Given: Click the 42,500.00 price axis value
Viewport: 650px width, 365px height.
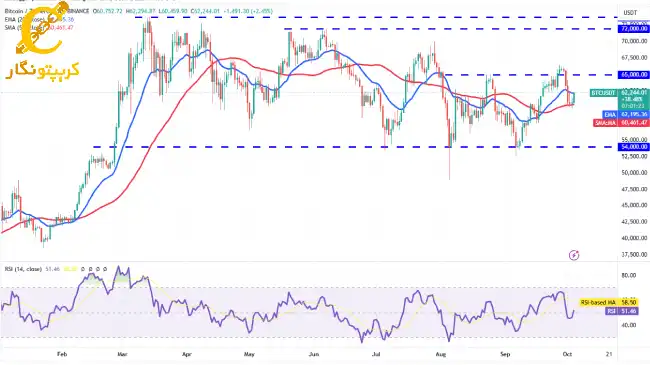Looking at the screenshot, I should pyautogui.click(x=634, y=222).
